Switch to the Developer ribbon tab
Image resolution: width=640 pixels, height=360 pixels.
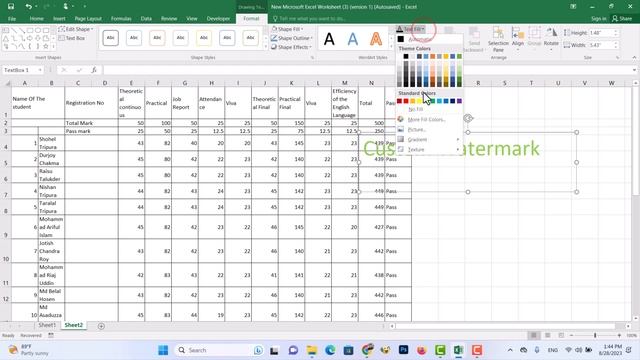point(218,18)
